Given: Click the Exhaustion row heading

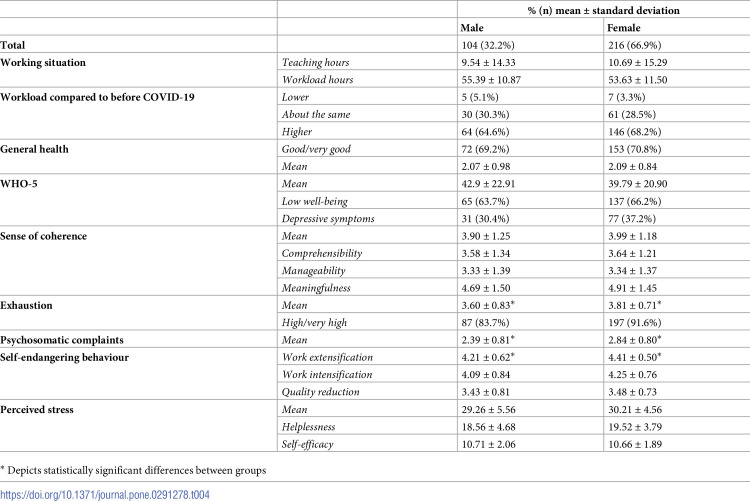Looking at the screenshot, I should [26, 305].
